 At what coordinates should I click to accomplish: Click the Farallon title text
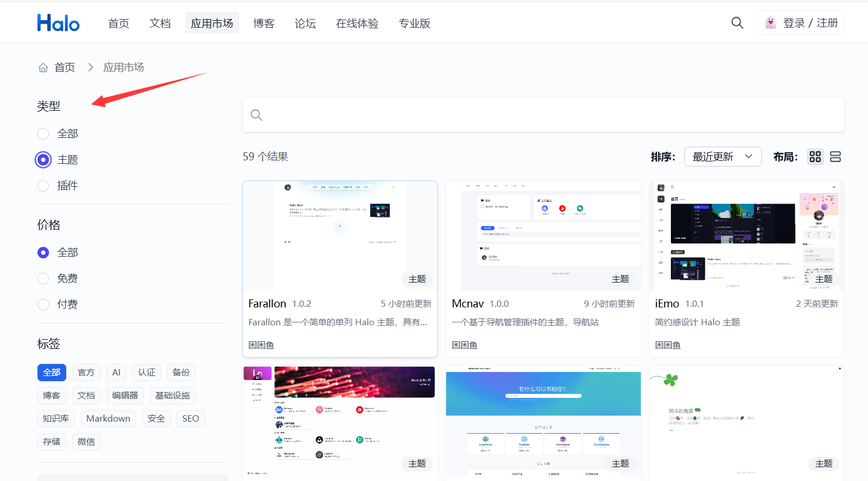267,304
